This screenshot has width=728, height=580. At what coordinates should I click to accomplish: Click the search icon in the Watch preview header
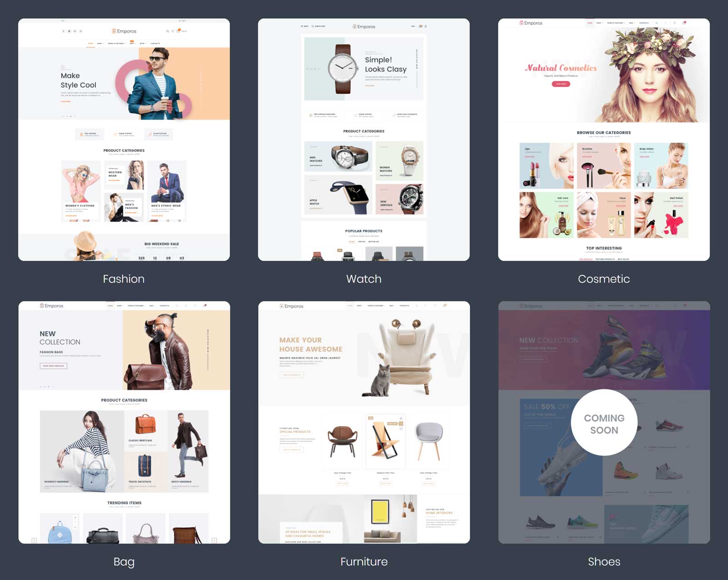click(313, 26)
